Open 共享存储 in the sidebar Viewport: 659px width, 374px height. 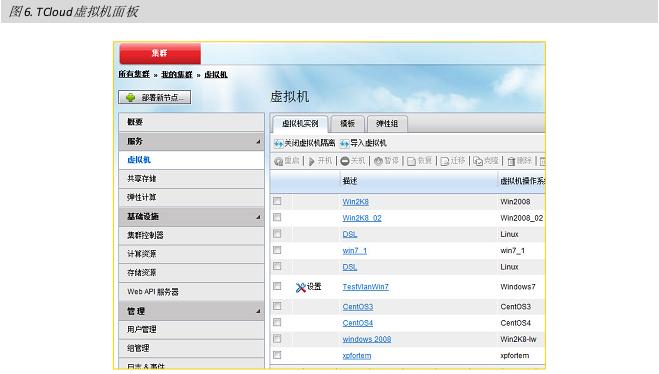tap(191, 179)
